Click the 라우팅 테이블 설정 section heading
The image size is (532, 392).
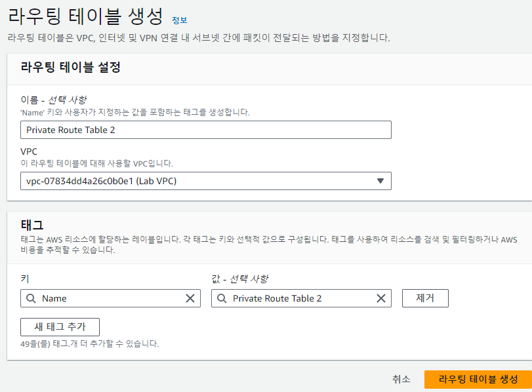point(71,67)
